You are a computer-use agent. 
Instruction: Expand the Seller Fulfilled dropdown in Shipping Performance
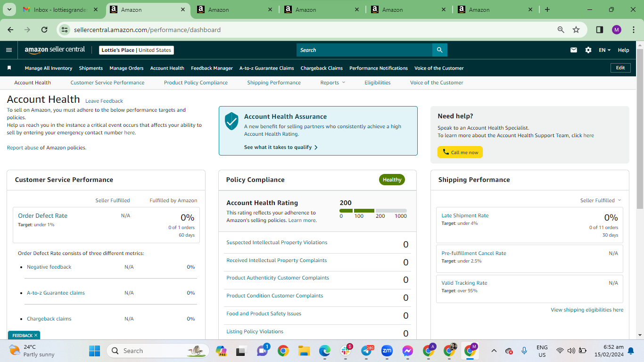point(601,200)
